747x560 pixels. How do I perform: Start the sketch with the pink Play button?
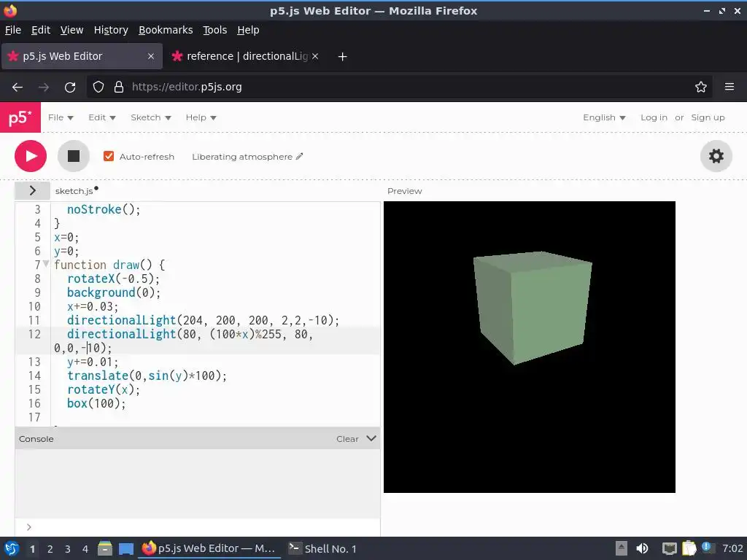click(31, 156)
